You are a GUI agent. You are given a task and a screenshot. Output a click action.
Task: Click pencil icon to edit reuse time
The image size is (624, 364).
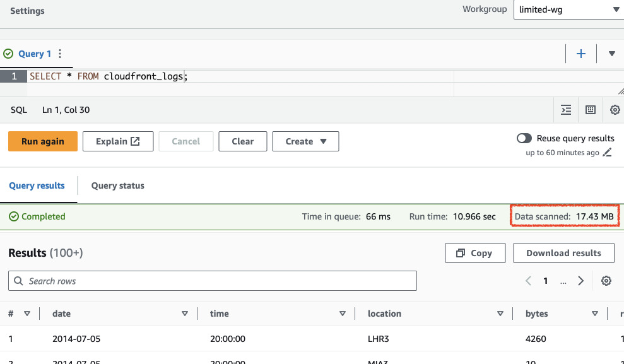[x=608, y=153]
